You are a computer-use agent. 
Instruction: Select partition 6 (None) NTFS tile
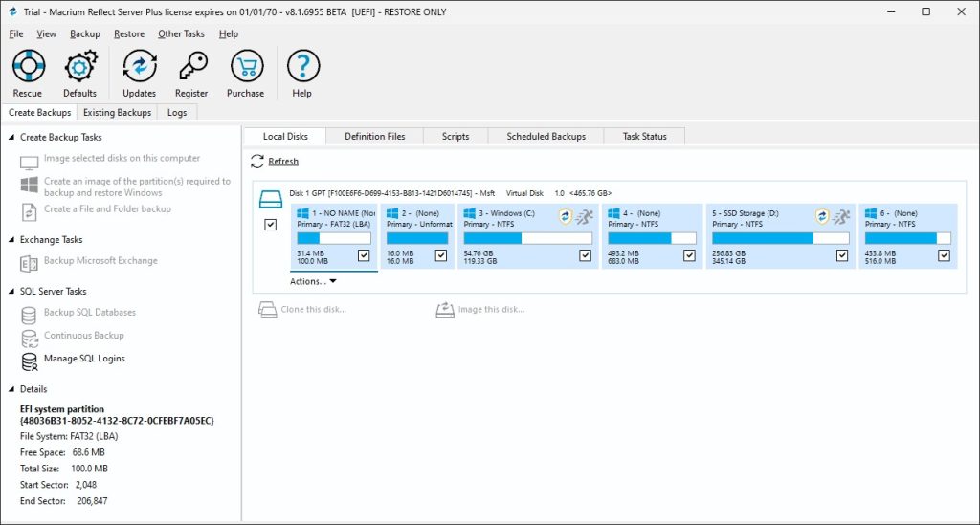(x=907, y=236)
